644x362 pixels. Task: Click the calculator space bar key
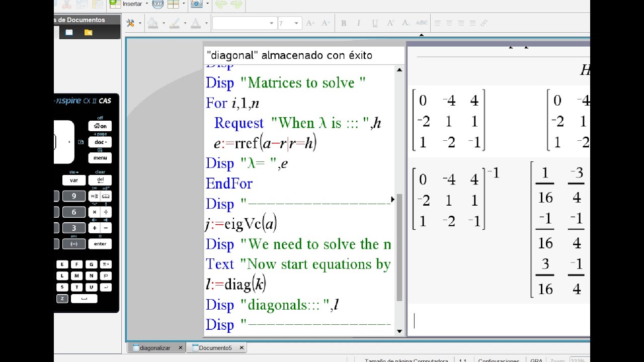click(x=84, y=299)
